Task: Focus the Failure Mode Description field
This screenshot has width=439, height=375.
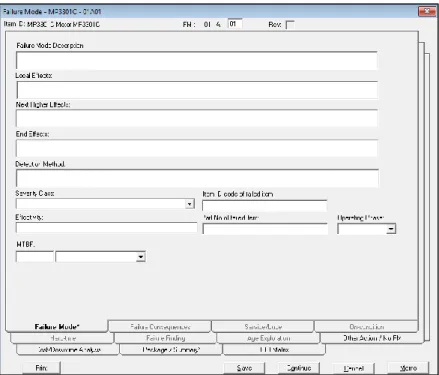Action: [x=197, y=60]
